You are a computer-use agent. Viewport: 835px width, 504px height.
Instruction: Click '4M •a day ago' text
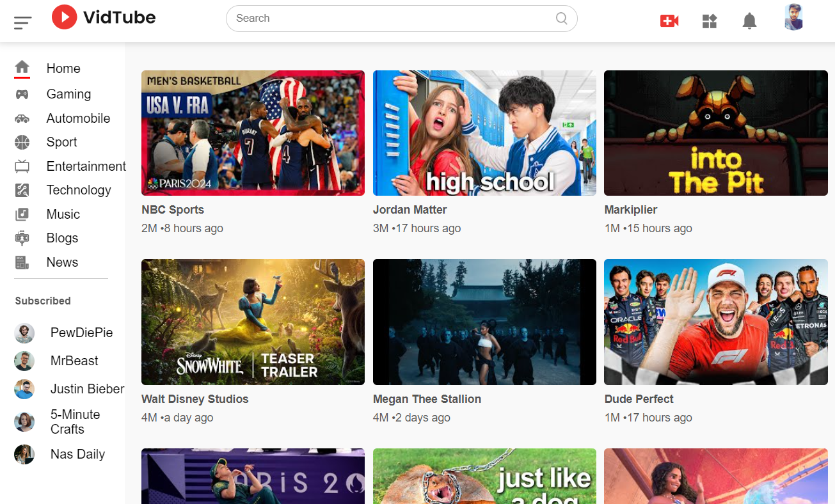177,418
